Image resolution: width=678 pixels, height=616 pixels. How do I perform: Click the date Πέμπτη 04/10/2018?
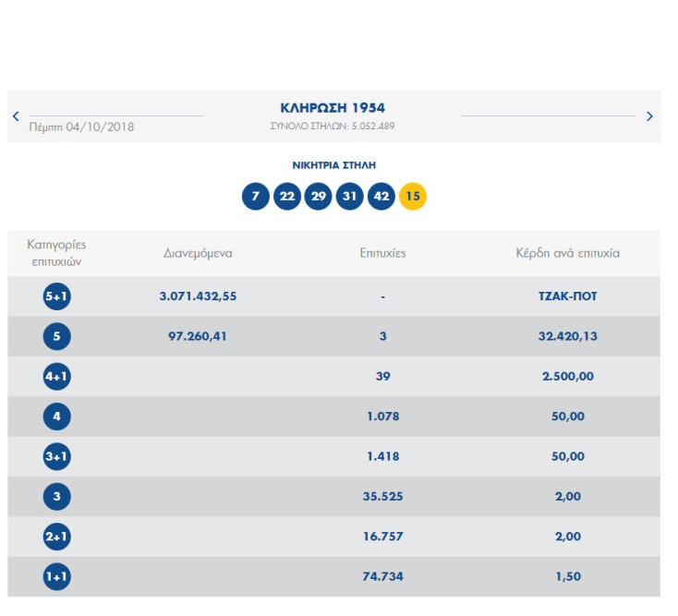81,127
